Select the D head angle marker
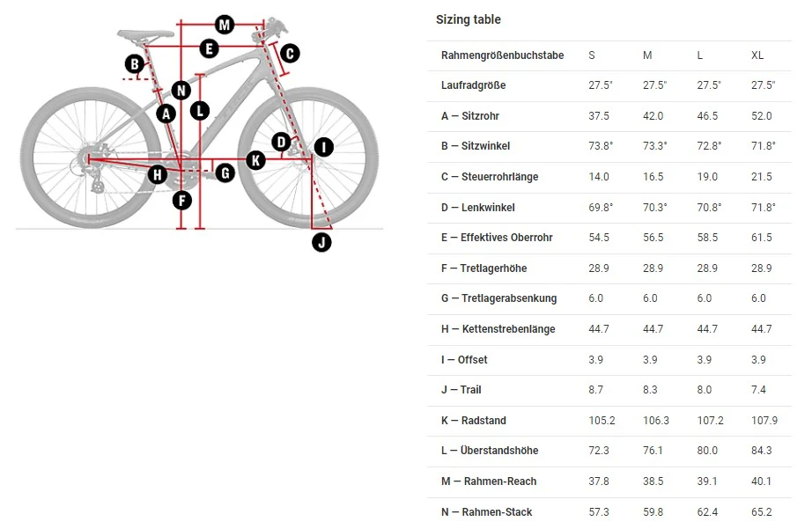The image size is (812, 529). tap(281, 142)
